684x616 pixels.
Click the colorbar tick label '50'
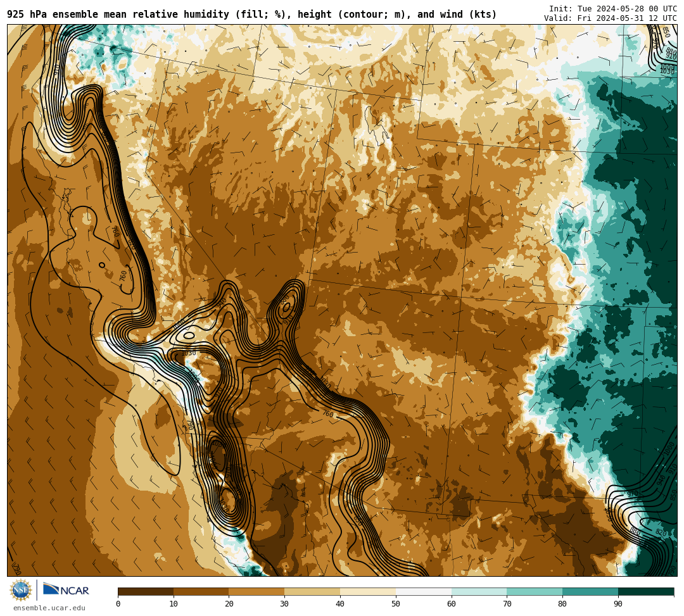point(396,604)
